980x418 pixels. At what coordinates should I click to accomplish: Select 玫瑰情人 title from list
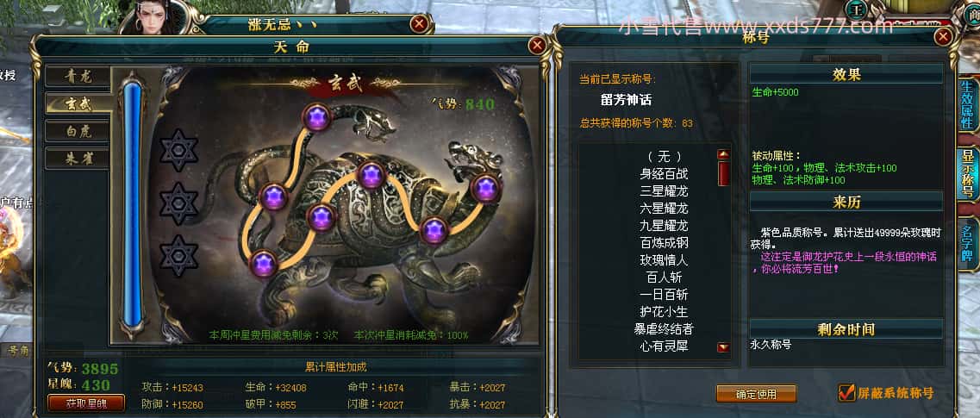[664, 259]
